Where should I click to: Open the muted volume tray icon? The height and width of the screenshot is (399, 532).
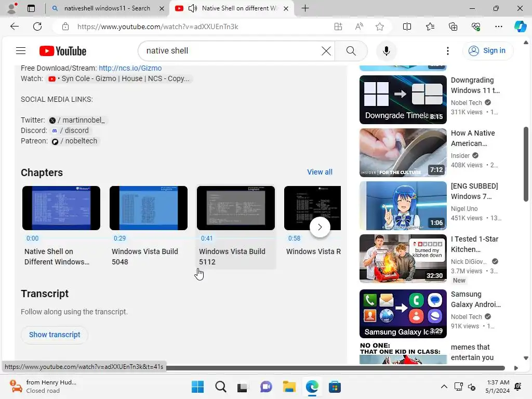click(x=472, y=387)
